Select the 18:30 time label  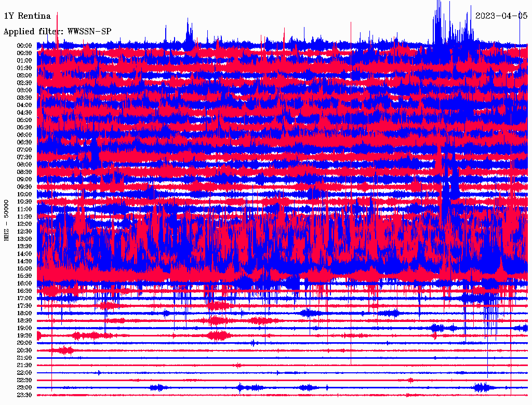pyautogui.click(x=24, y=321)
